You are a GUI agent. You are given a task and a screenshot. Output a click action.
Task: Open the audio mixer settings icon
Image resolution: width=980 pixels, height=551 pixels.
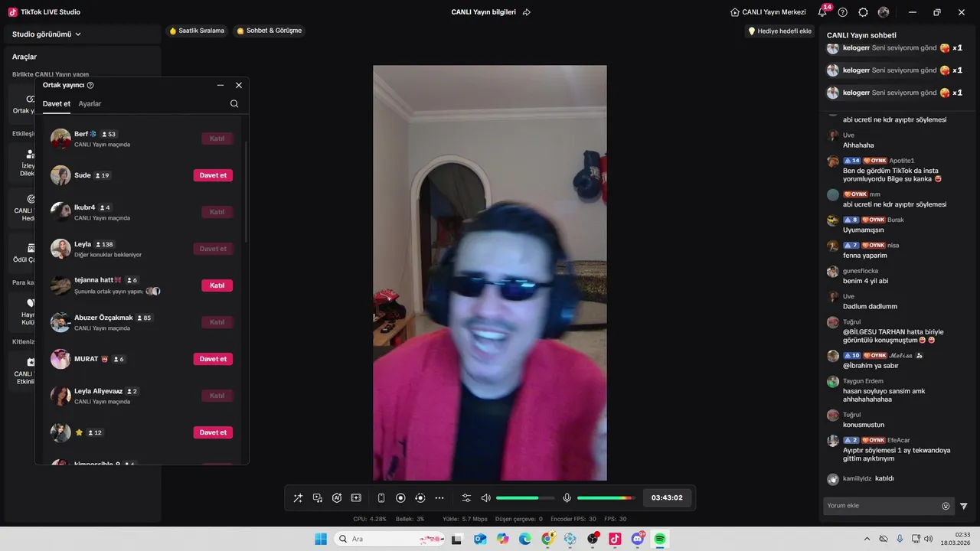466,498
